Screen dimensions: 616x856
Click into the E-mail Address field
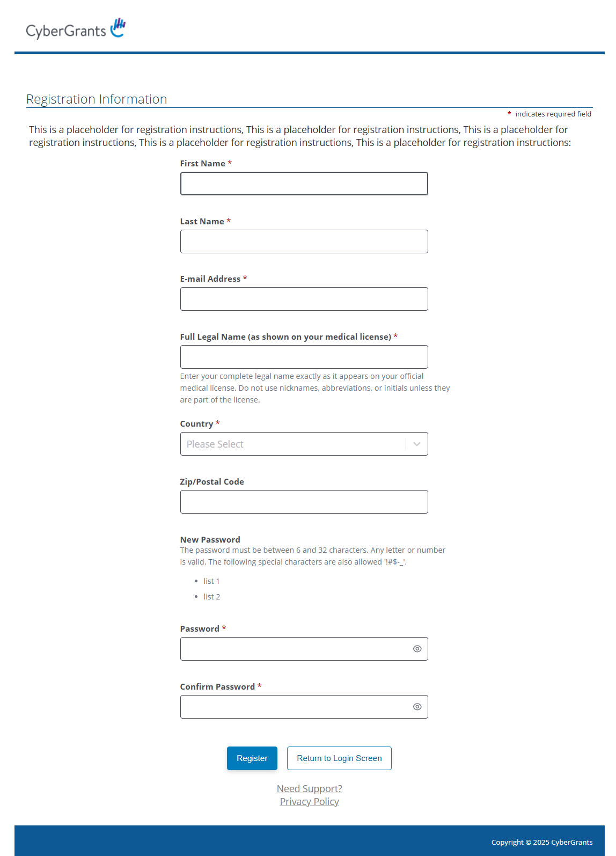click(304, 299)
